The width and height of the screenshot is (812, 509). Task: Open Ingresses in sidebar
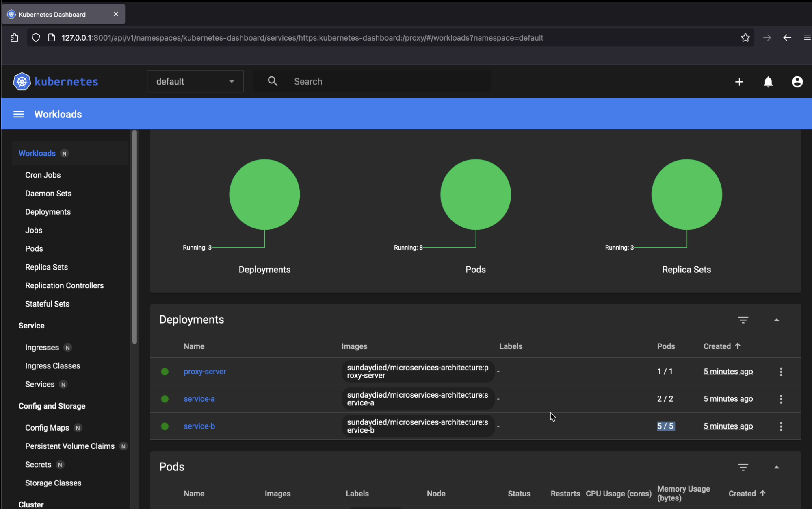(42, 348)
